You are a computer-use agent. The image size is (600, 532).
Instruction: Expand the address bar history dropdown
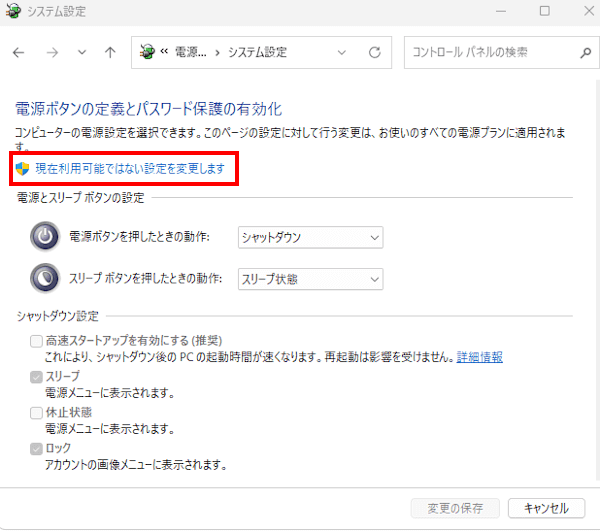pos(343,52)
